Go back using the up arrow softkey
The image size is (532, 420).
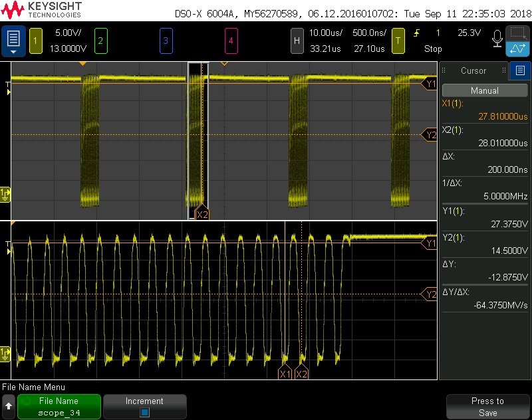pyautogui.click(x=9, y=406)
